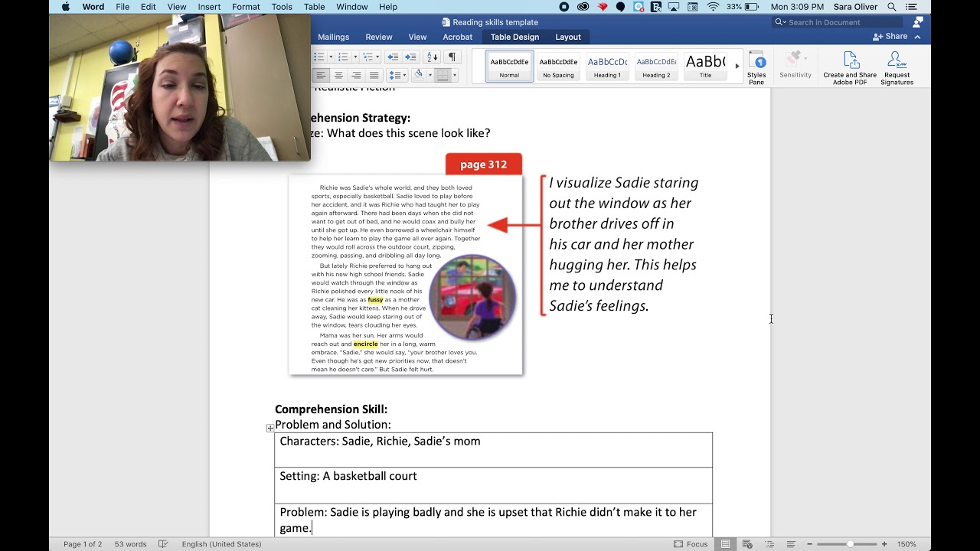Screen dimensions: 980x551
Task: Switch to the Acrobat tab
Action: pos(457,37)
